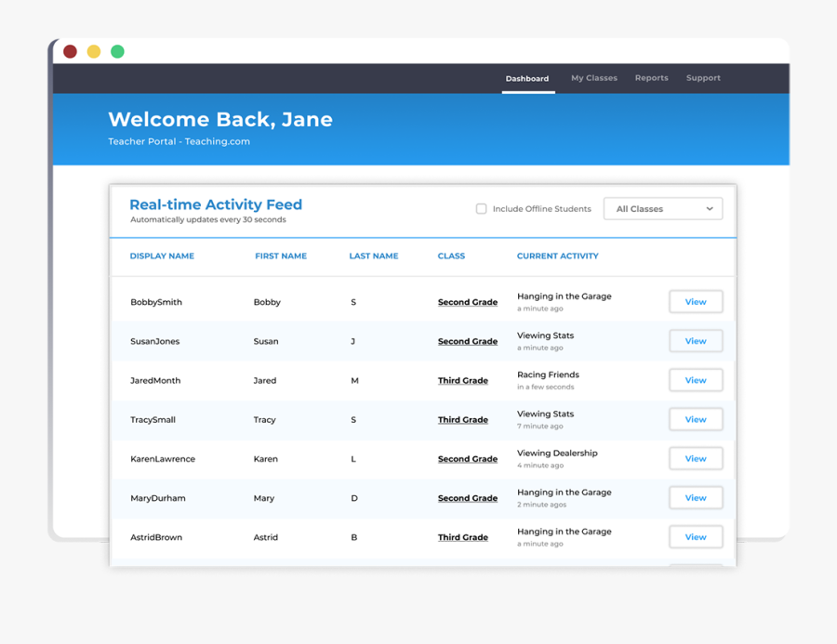Open the All Classes dropdown
The image size is (837, 644).
[x=663, y=209]
